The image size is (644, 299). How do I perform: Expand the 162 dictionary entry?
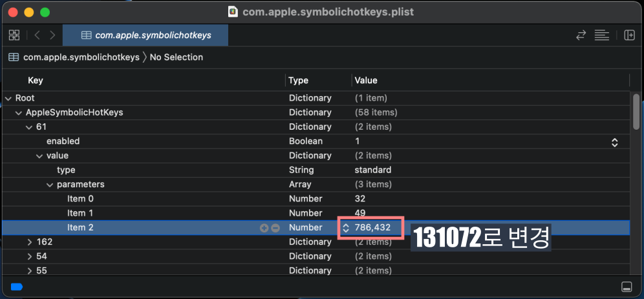pos(29,242)
